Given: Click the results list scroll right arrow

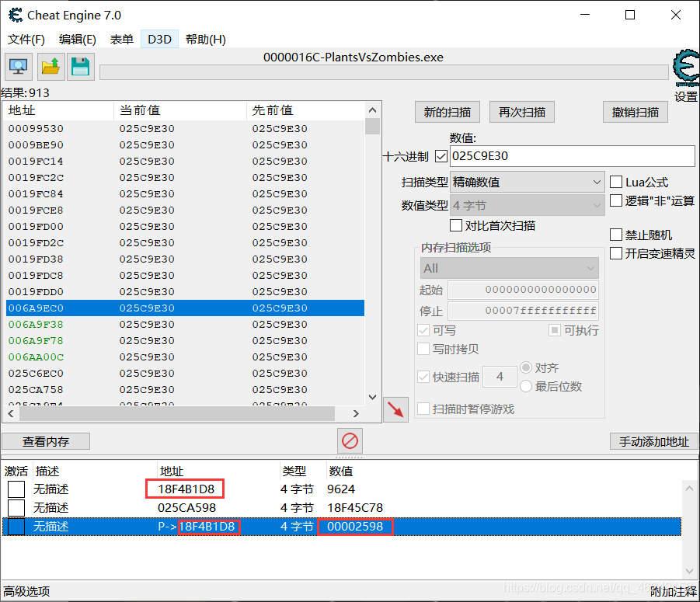Looking at the screenshot, I should click(356, 414).
